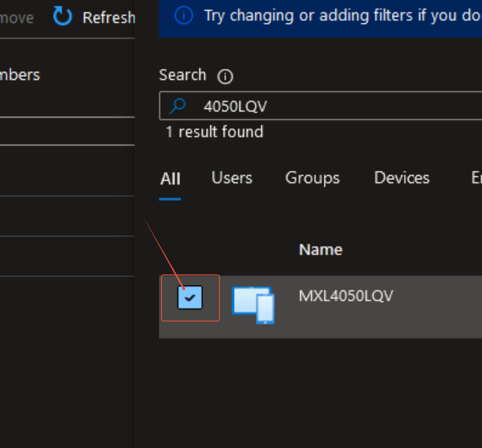482x448 pixels.
Task: Sort by the Name column header
Action: 320,249
